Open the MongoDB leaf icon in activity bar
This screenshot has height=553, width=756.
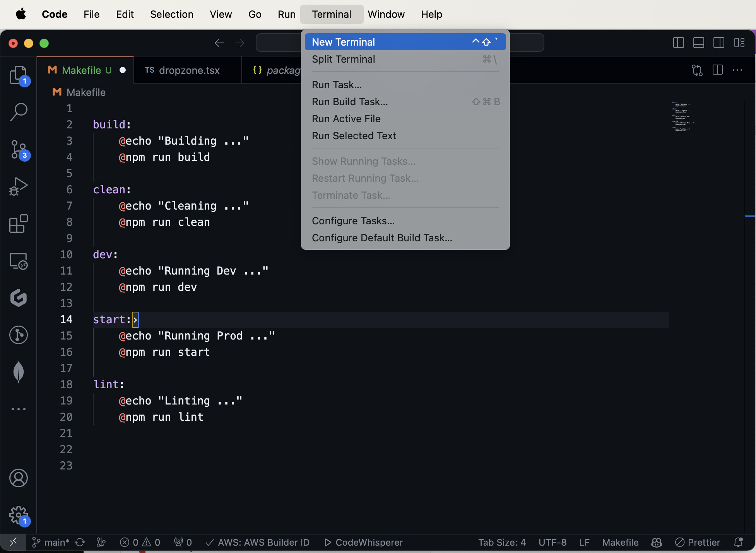click(x=19, y=372)
